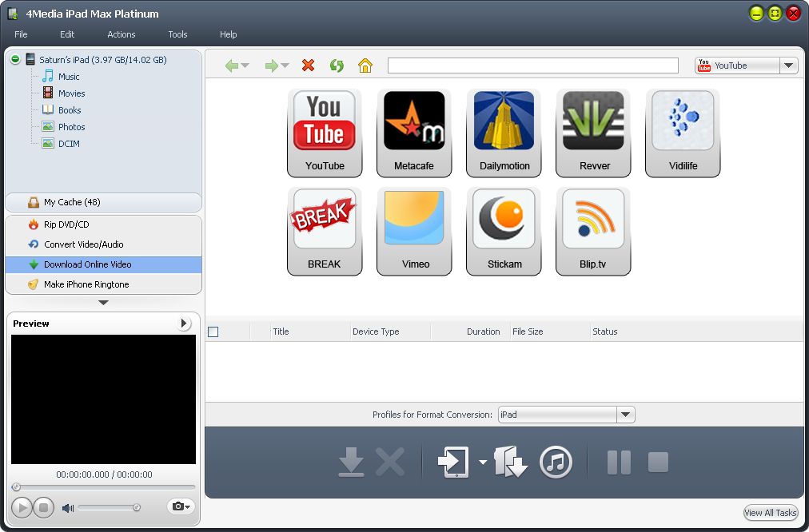Click the pause downloads icon
The height and width of the screenshot is (532, 809).
point(619,462)
